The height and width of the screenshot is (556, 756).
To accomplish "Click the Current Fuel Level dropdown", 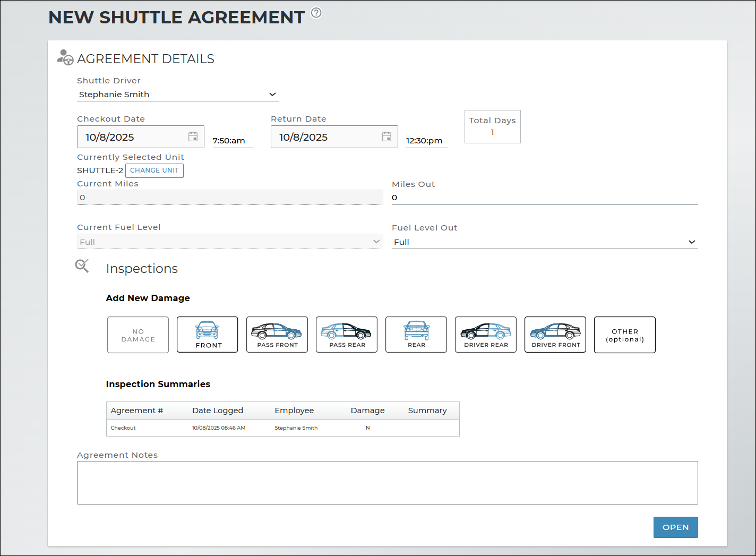I will click(229, 242).
